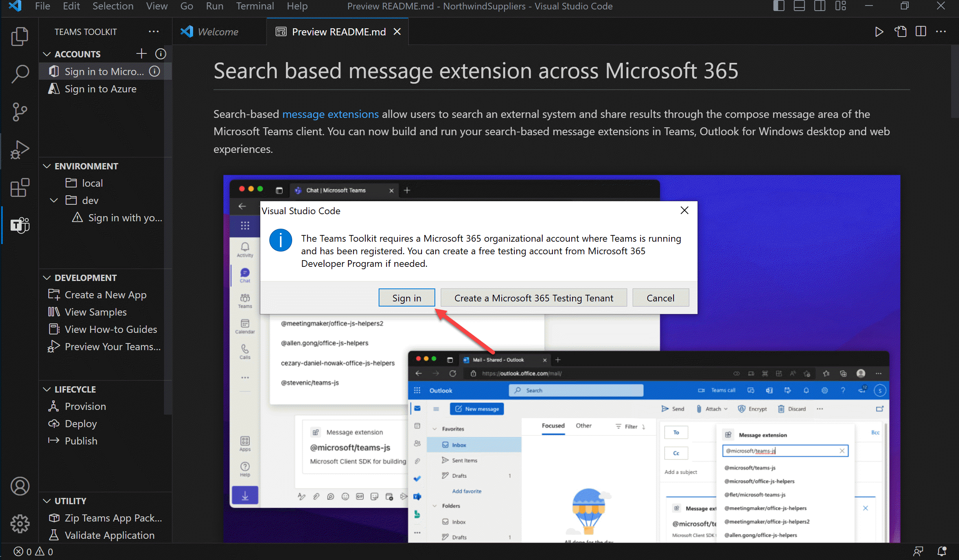This screenshot has height=560, width=959.
Task: Select the Teams Toolkit activity bar icon
Action: pyautogui.click(x=20, y=225)
